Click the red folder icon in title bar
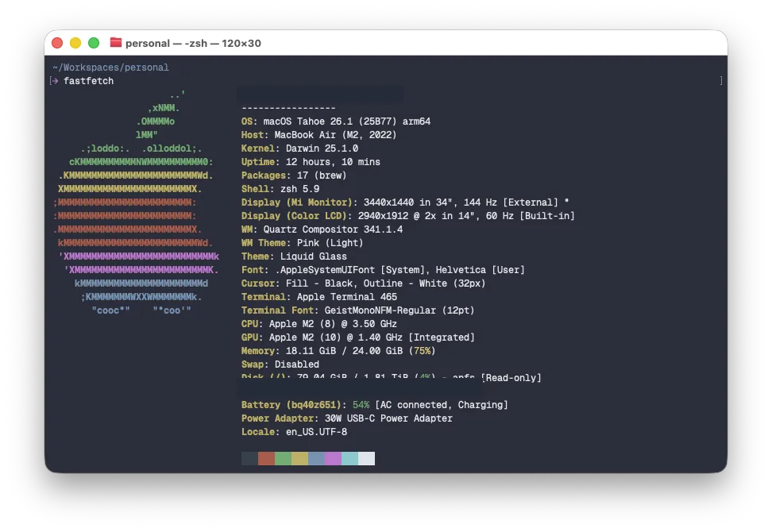Image resolution: width=772 pixels, height=532 pixels. [116, 43]
